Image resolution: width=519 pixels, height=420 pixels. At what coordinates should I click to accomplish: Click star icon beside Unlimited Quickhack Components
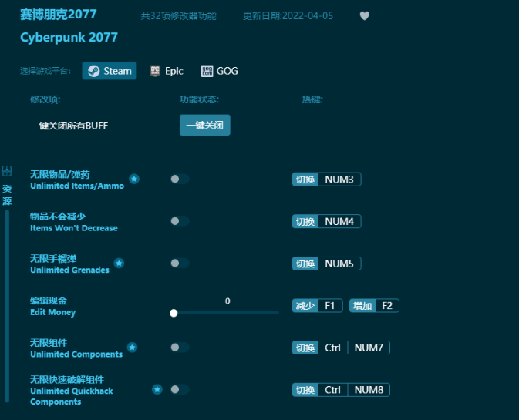(x=157, y=389)
